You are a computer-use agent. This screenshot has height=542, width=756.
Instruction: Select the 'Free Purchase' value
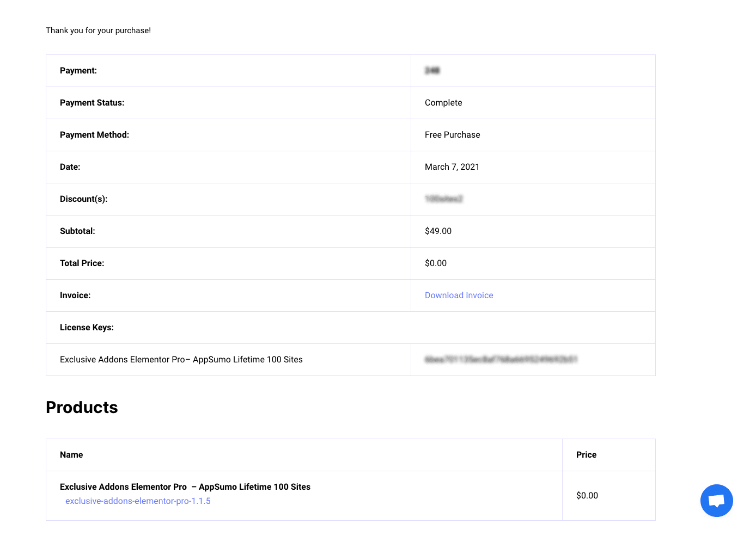(453, 135)
